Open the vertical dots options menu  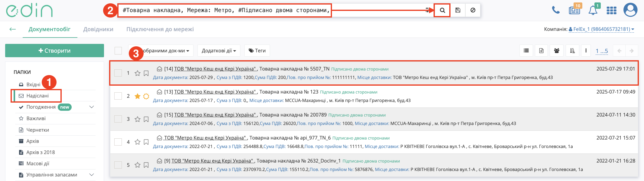pyautogui.click(x=586, y=51)
